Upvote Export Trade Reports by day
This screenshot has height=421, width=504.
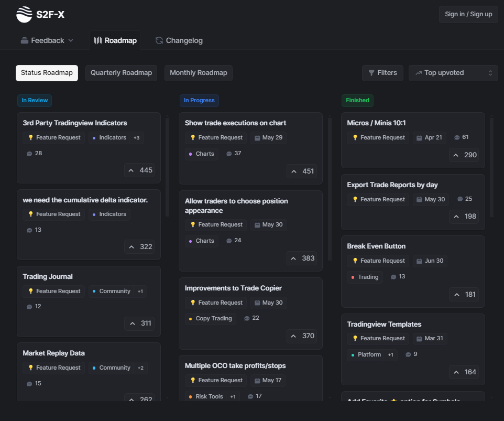click(x=464, y=217)
